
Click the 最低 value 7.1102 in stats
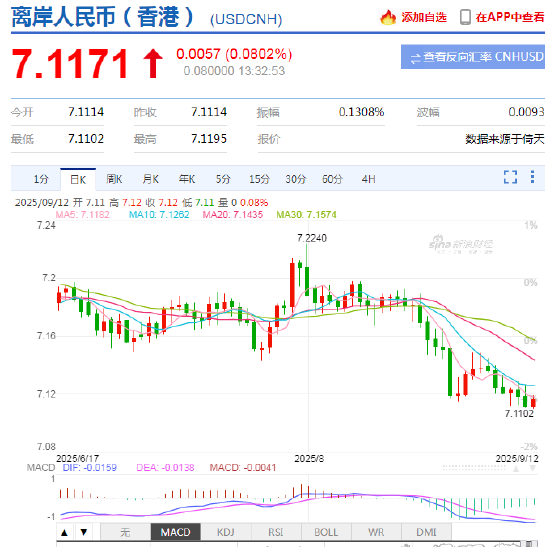click(86, 139)
